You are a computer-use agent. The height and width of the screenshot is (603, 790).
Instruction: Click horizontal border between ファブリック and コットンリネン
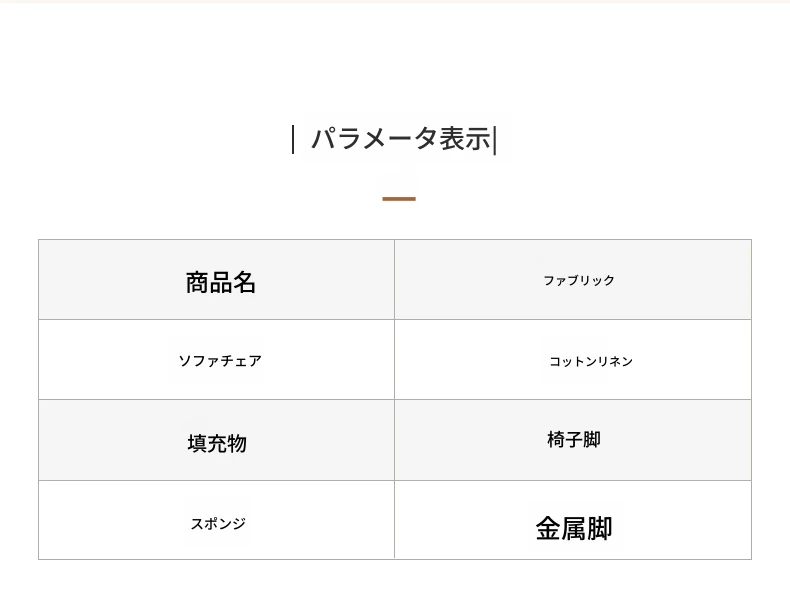(x=573, y=320)
